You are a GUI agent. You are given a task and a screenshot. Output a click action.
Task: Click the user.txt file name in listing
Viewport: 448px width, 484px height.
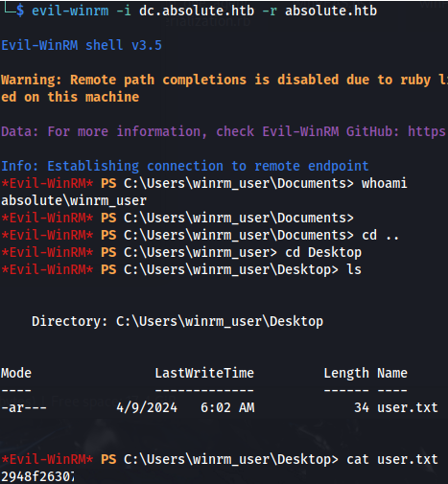tap(408, 407)
